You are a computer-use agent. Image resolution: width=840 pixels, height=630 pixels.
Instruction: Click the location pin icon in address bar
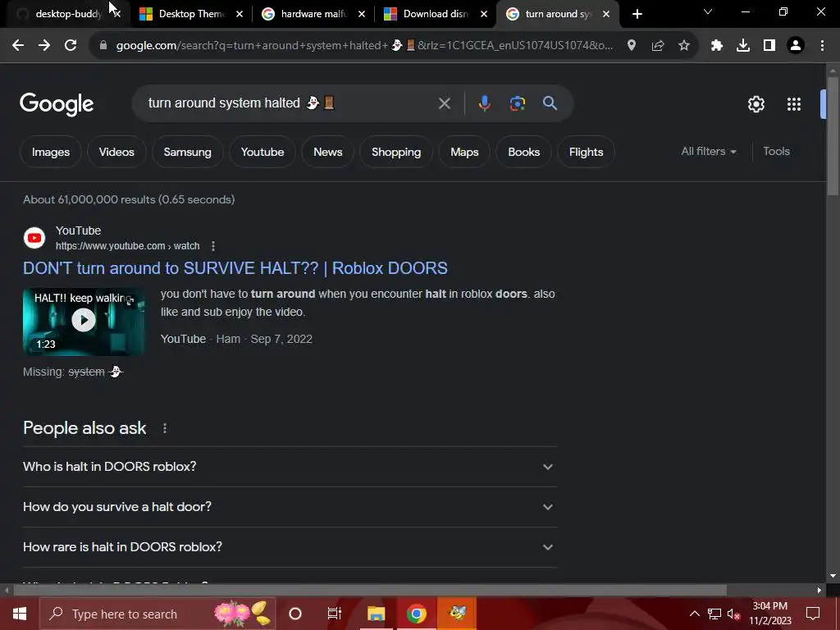coord(632,46)
